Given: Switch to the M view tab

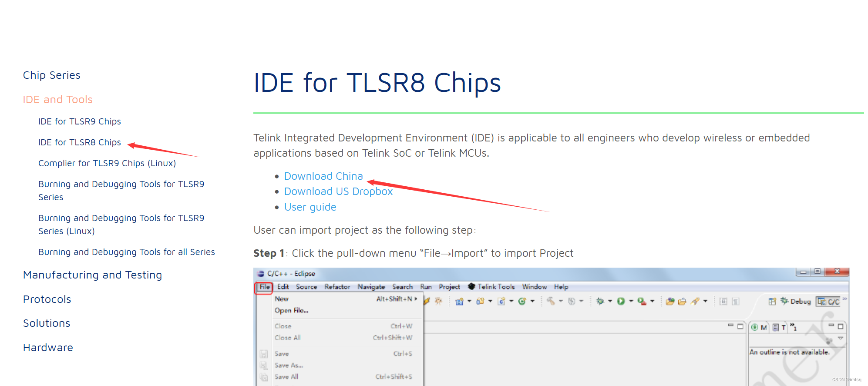Looking at the screenshot, I should (760, 327).
